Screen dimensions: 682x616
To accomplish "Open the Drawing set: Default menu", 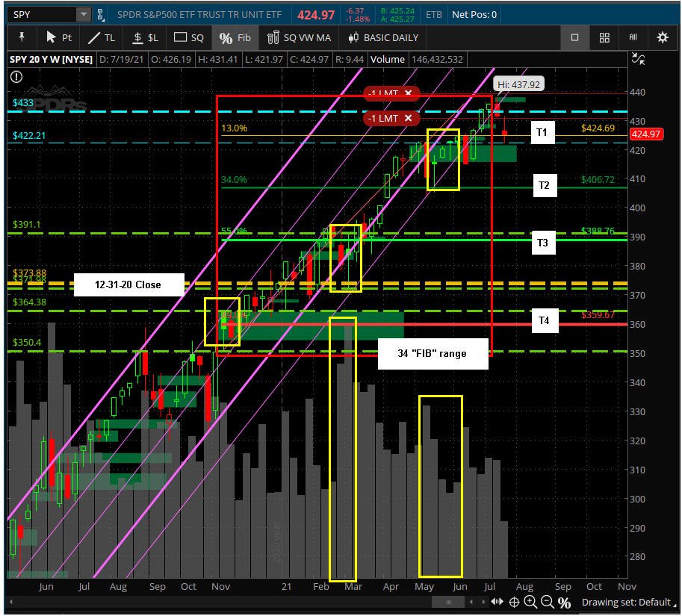I will (x=626, y=602).
